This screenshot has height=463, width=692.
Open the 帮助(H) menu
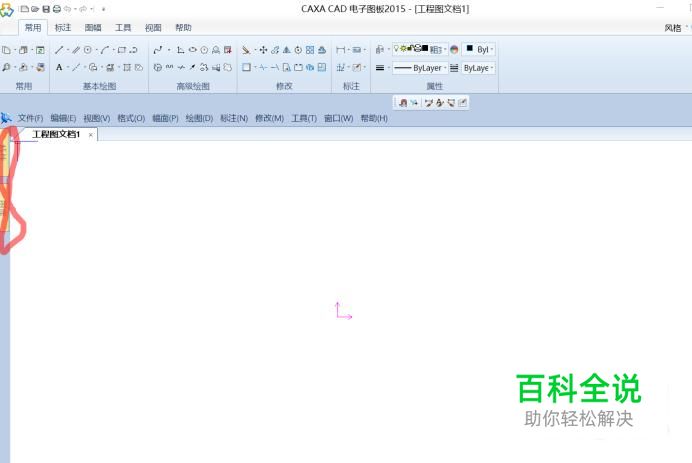tap(374, 118)
